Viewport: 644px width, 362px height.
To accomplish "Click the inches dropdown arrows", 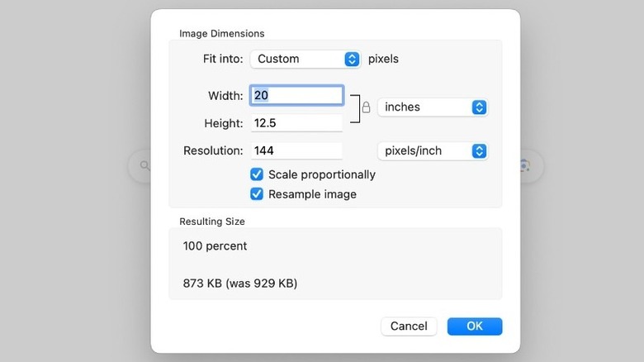I will pyautogui.click(x=479, y=107).
